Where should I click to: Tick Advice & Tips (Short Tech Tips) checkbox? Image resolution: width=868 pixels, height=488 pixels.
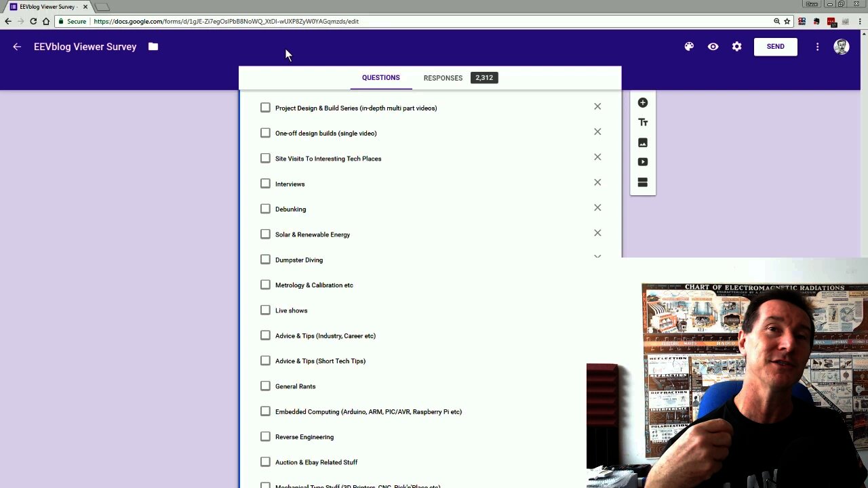click(x=265, y=361)
